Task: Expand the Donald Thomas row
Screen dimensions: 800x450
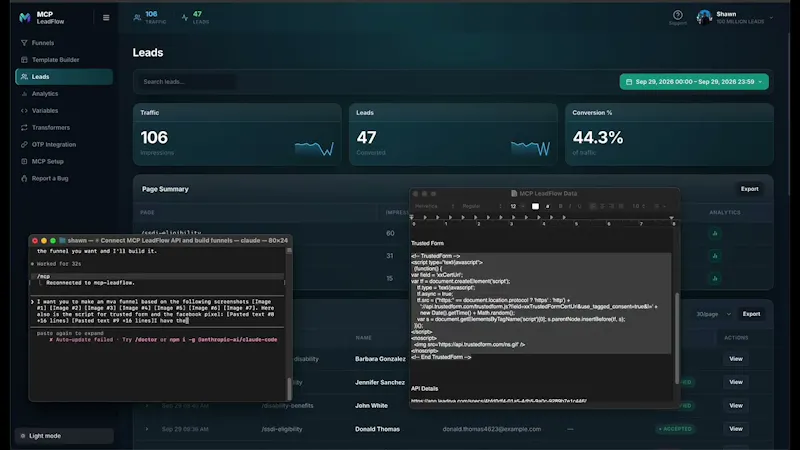Action: [147, 429]
